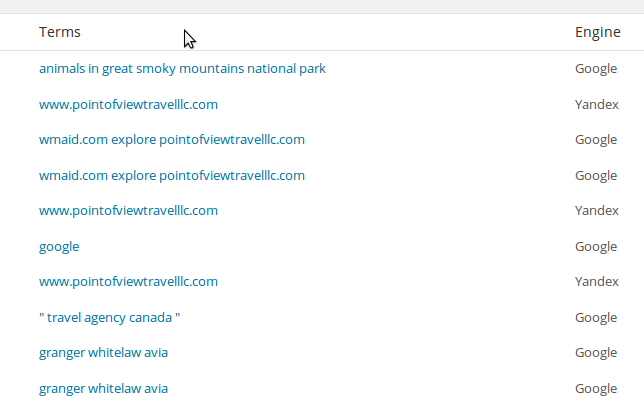
Task: Open the first www.pointofviewtravelllc.com term link
Action: [x=128, y=104]
